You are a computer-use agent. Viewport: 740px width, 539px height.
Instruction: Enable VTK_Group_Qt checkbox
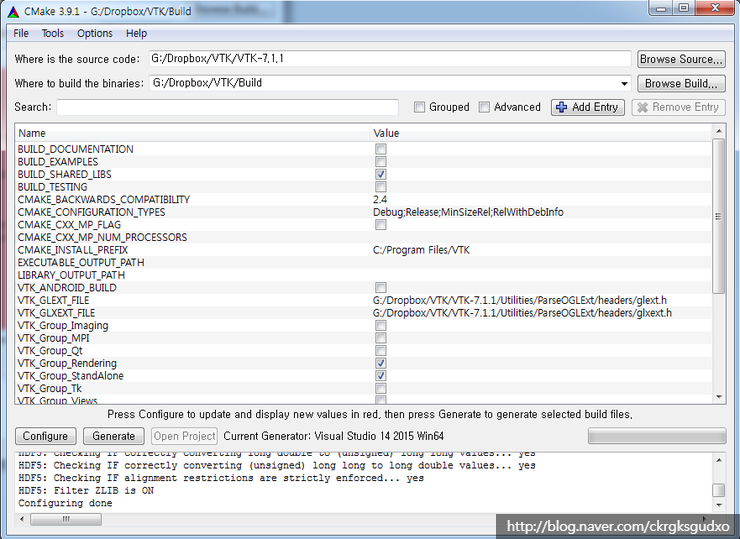(381, 351)
